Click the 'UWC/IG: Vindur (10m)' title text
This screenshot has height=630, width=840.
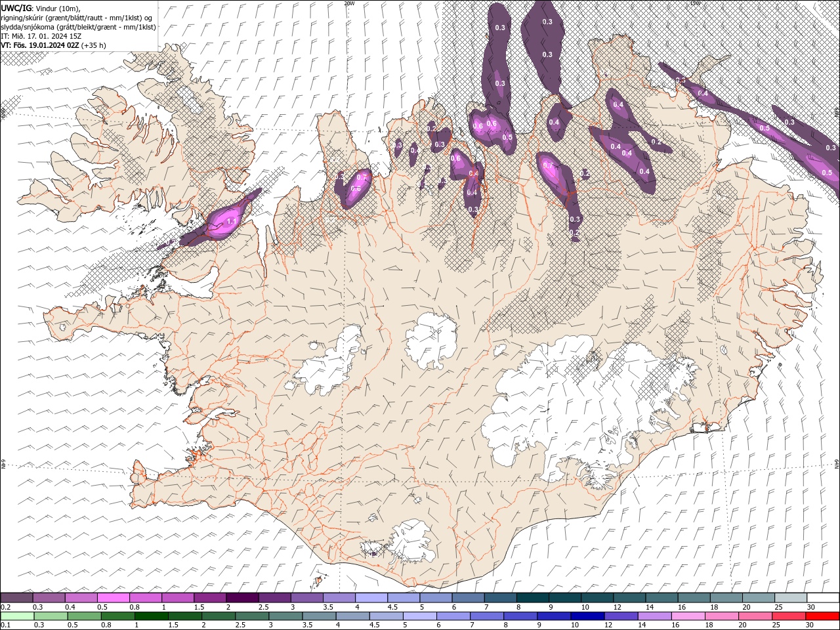(40, 8)
